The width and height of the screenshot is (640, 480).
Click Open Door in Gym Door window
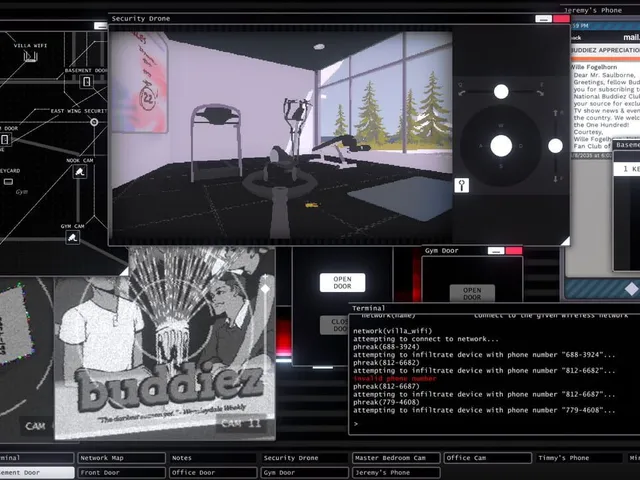pyautogui.click(x=472, y=293)
